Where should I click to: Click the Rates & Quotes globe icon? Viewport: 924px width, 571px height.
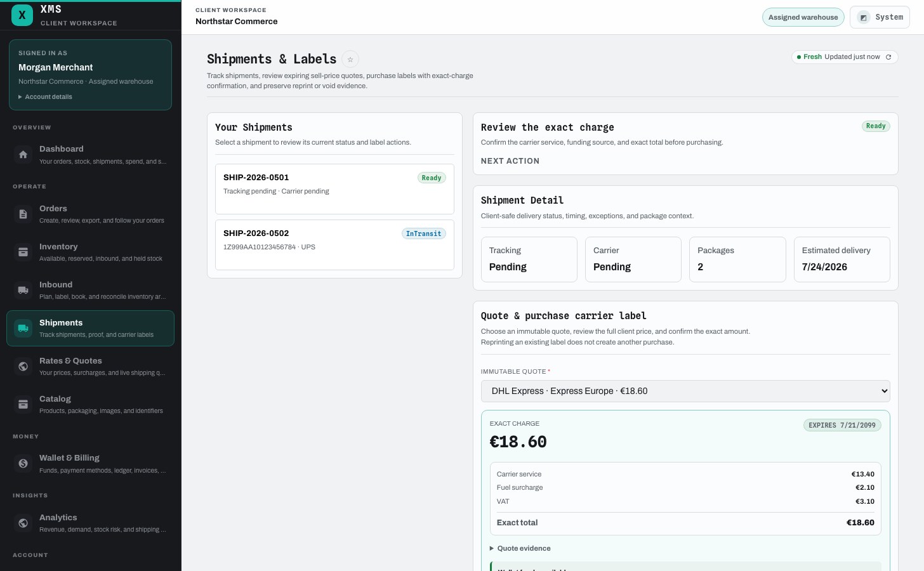[x=23, y=366]
